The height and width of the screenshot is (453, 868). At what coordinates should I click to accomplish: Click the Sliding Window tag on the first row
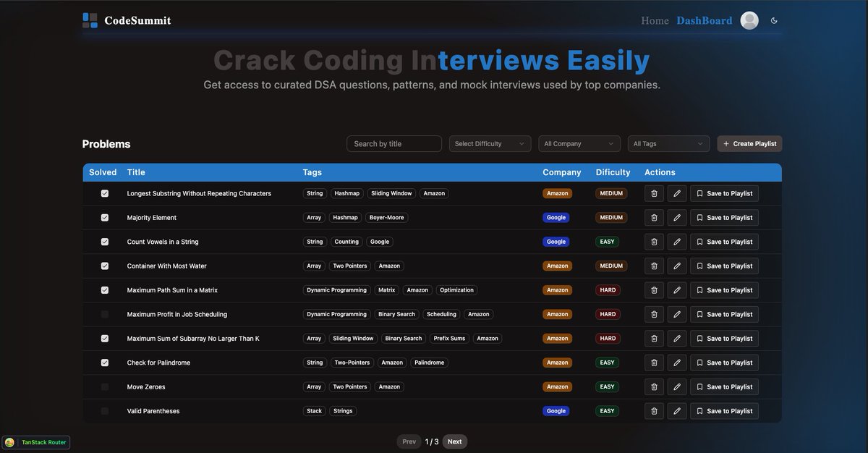pyautogui.click(x=391, y=193)
